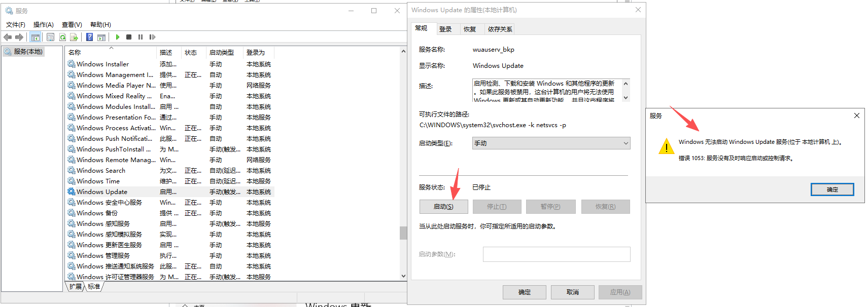Select the Windows Media Player Network row

[170, 85]
